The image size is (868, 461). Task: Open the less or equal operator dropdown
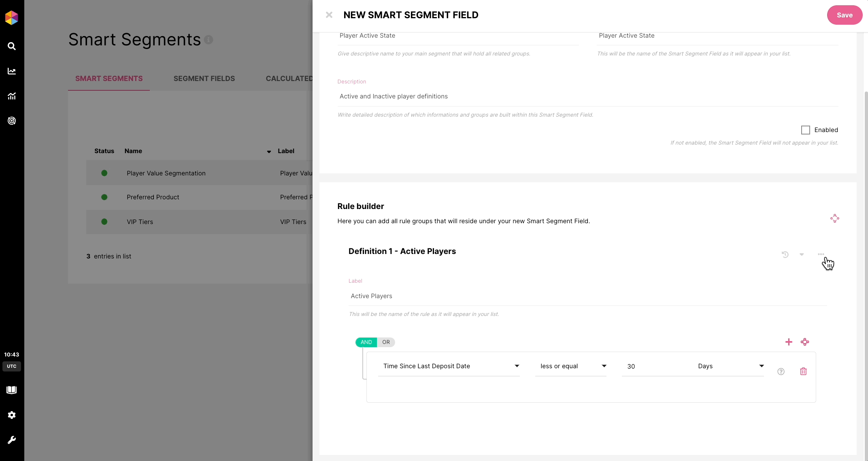coord(570,366)
